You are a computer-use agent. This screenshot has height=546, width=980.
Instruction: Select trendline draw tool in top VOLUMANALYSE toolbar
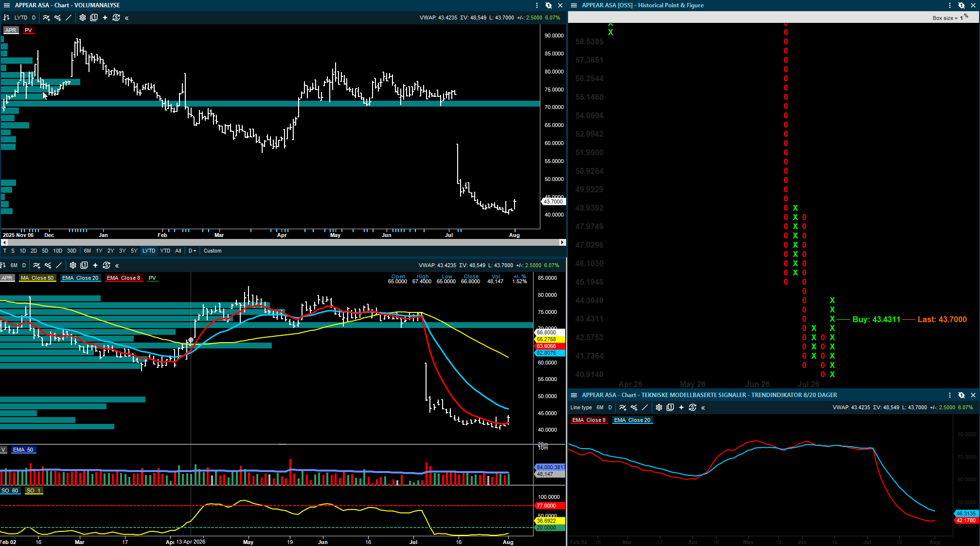tap(69, 18)
